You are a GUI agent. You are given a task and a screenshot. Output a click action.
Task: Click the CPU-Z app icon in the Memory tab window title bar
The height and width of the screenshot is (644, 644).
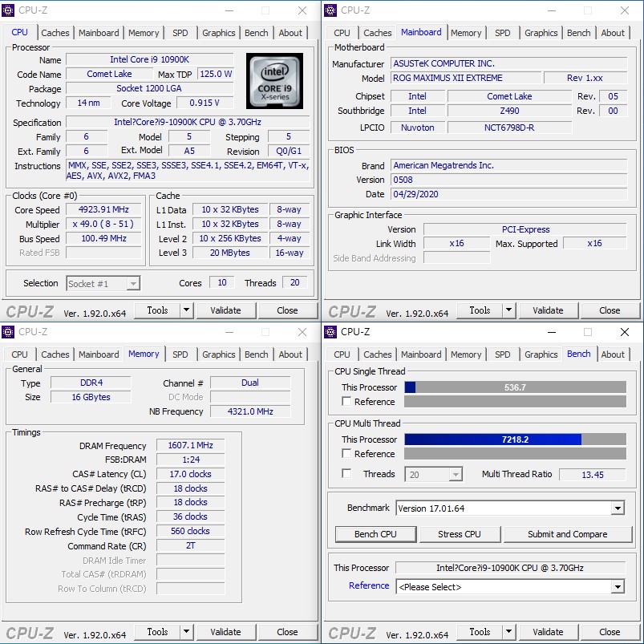pos(8,332)
